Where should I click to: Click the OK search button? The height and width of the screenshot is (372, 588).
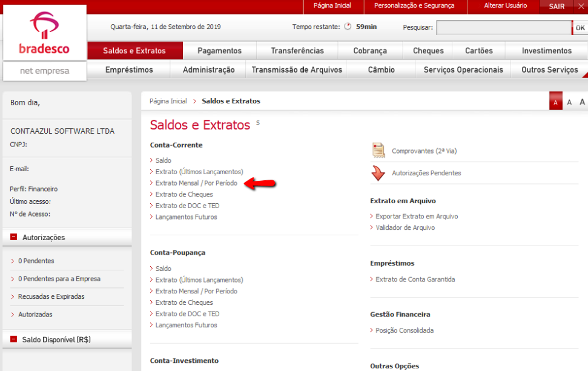pyautogui.click(x=580, y=28)
